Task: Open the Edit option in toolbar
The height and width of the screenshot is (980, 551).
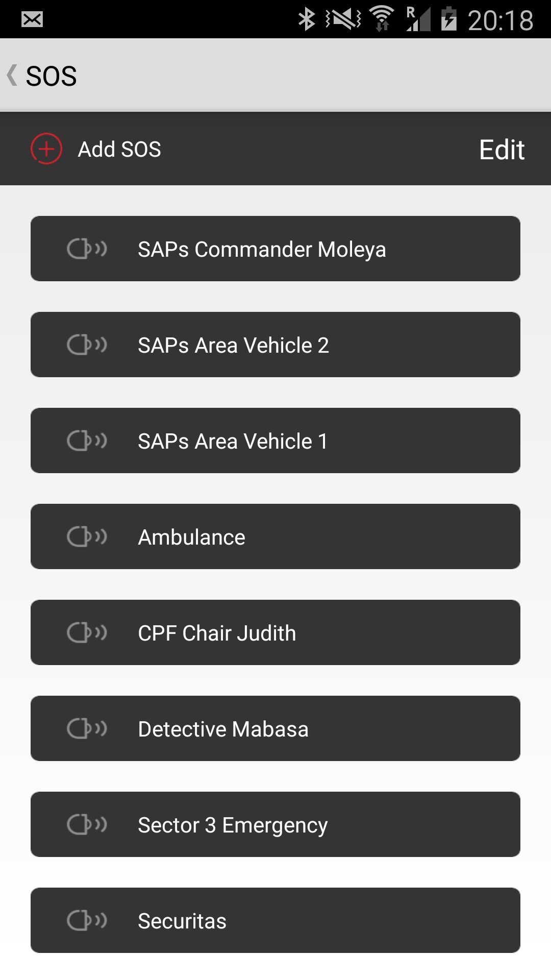Action: (502, 150)
